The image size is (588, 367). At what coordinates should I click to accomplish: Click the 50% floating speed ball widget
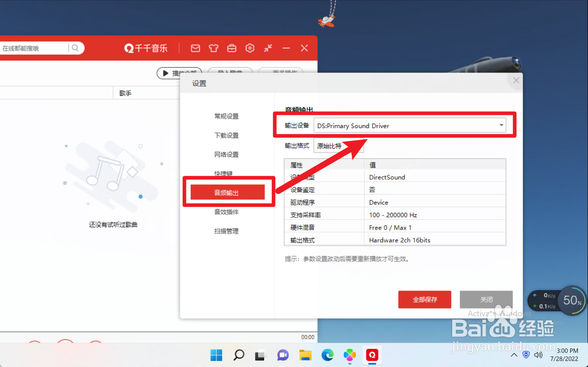tap(572, 301)
